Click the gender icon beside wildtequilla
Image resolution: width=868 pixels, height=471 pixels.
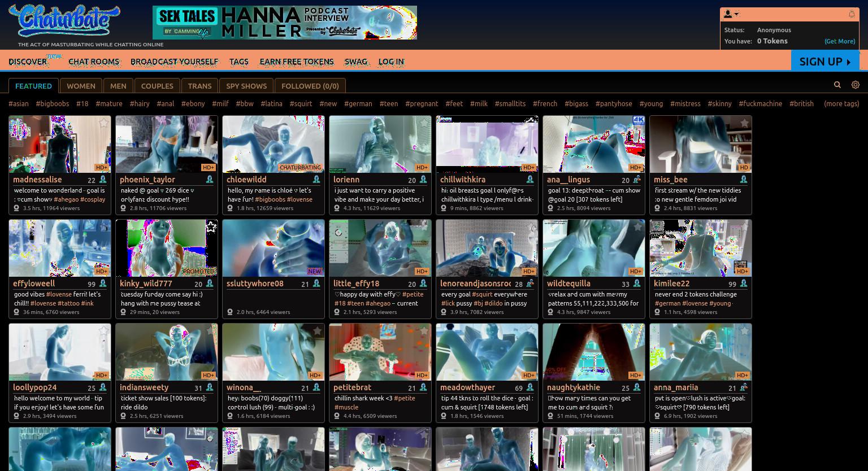(637, 284)
